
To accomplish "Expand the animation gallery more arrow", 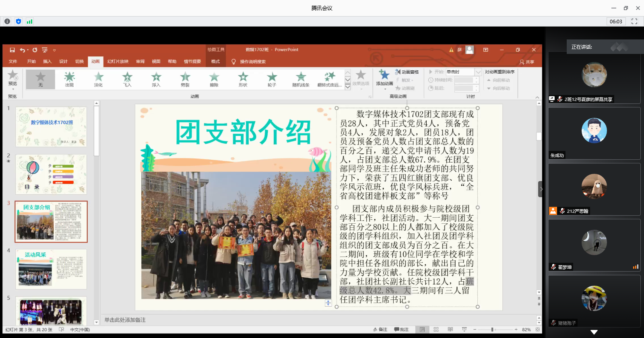I will (348, 87).
